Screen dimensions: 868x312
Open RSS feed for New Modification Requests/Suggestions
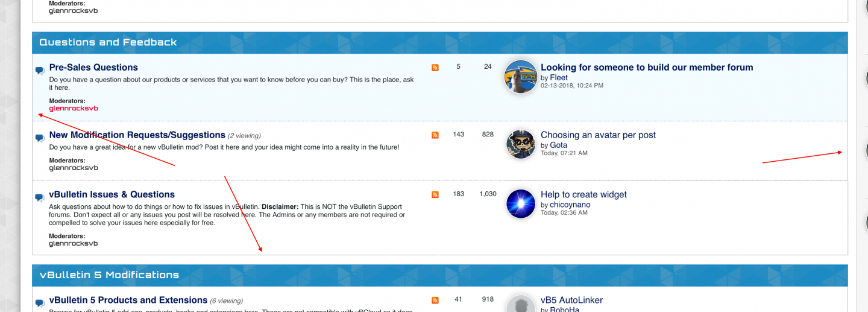(x=435, y=135)
